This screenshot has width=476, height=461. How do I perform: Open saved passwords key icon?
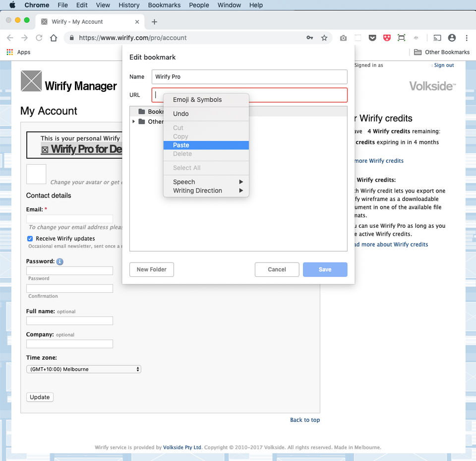(x=309, y=38)
